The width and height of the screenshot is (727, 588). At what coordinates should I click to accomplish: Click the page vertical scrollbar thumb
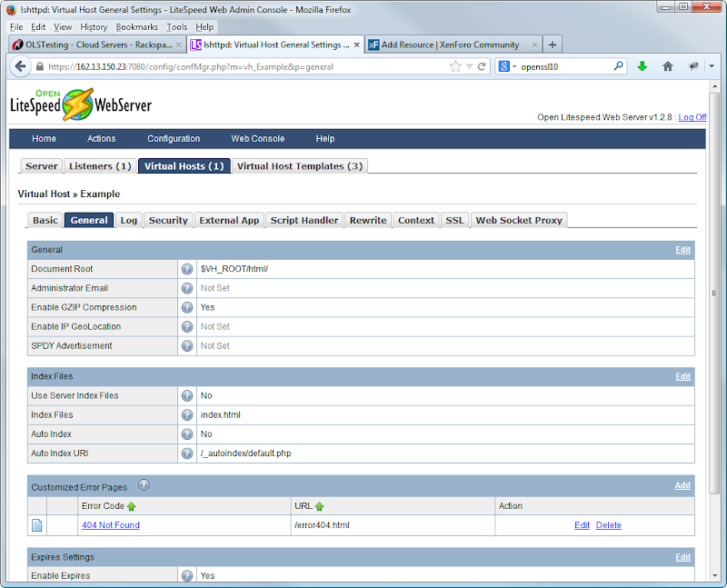pos(714,293)
